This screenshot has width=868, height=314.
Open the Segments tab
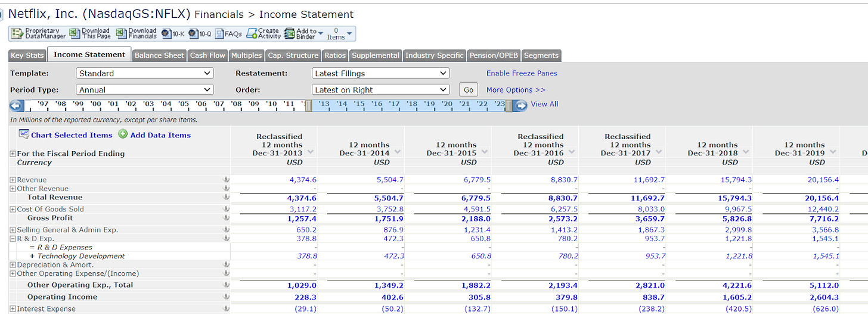541,56
